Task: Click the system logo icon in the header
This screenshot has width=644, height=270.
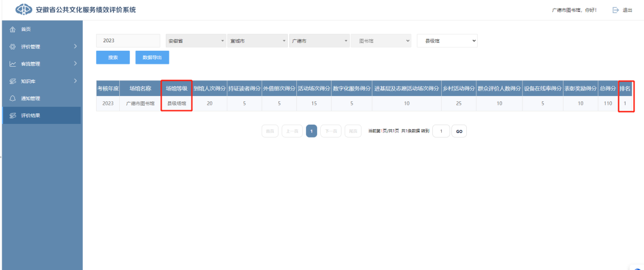Action: click(x=23, y=10)
